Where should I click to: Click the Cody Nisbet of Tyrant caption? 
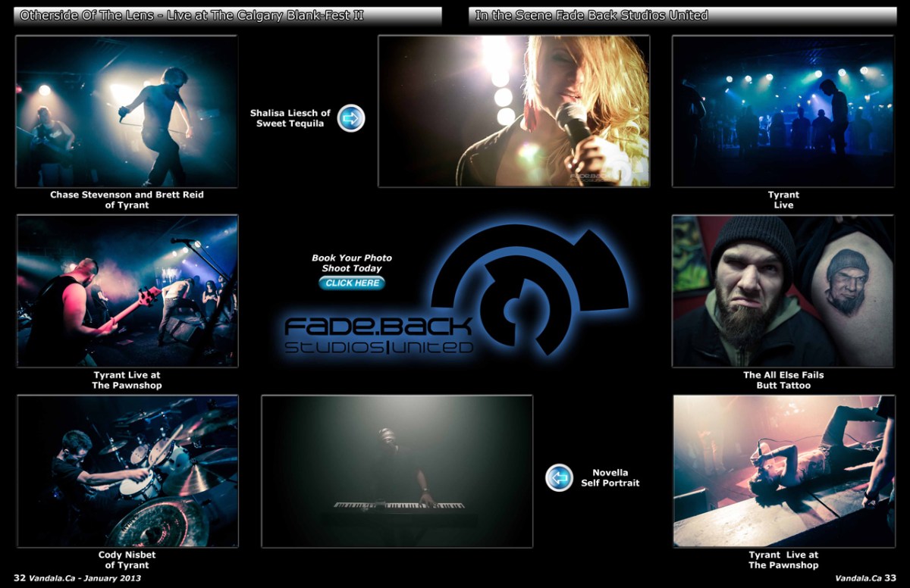[x=127, y=560]
